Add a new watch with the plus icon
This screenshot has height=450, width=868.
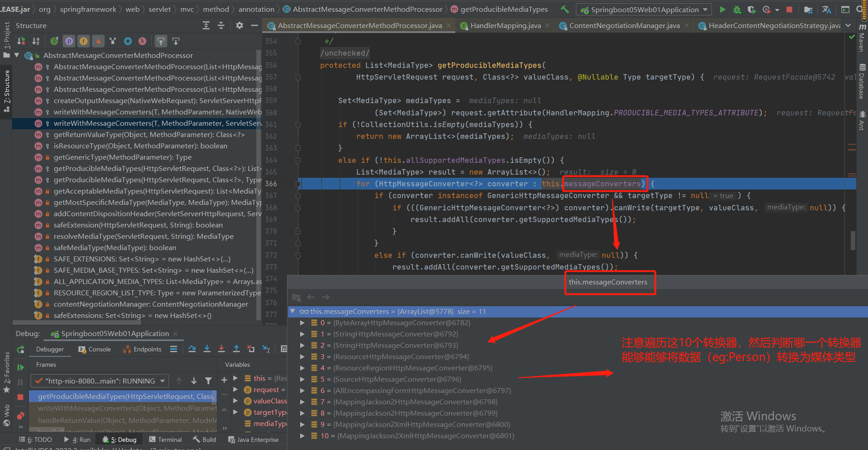click(x=224, y=380)
